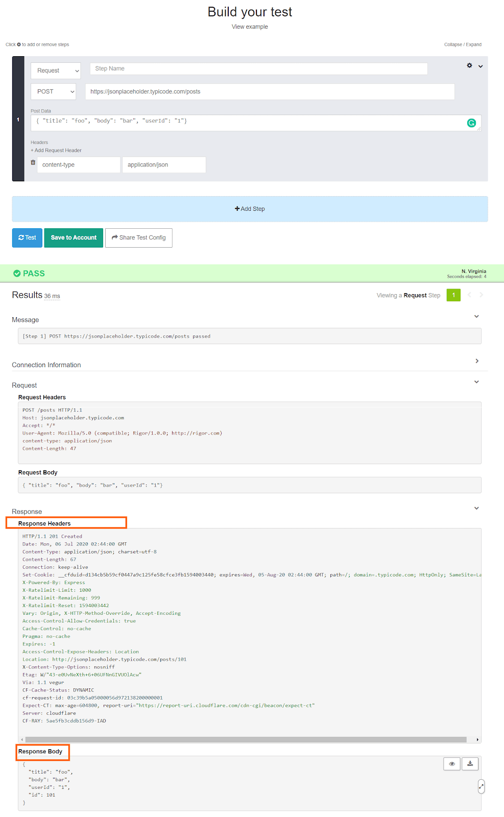The width and height of the screenshot is (504, 817).
Task: Collapse the Request section chevron
Action: click(476, 382)
